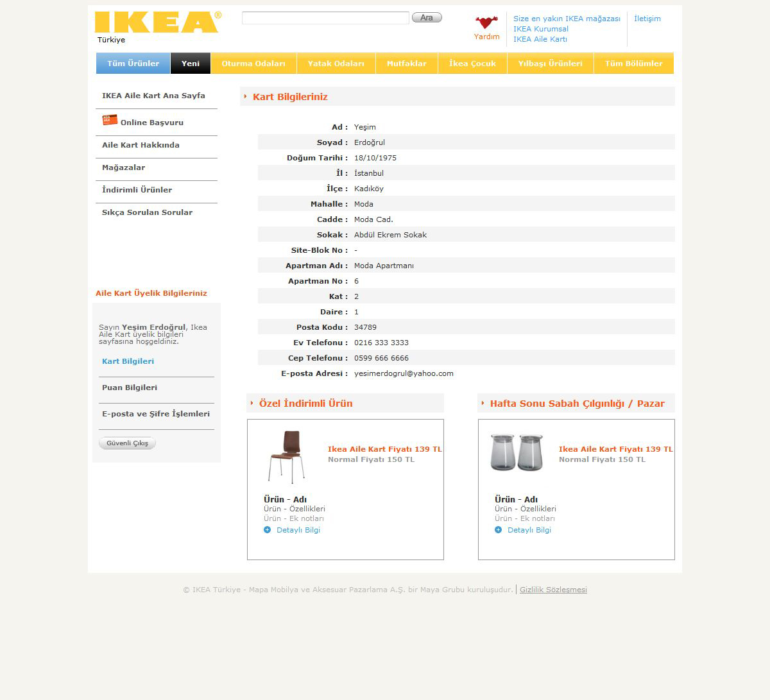Open Detaylı Bilgi for the chair

click(x=298, y=530)
